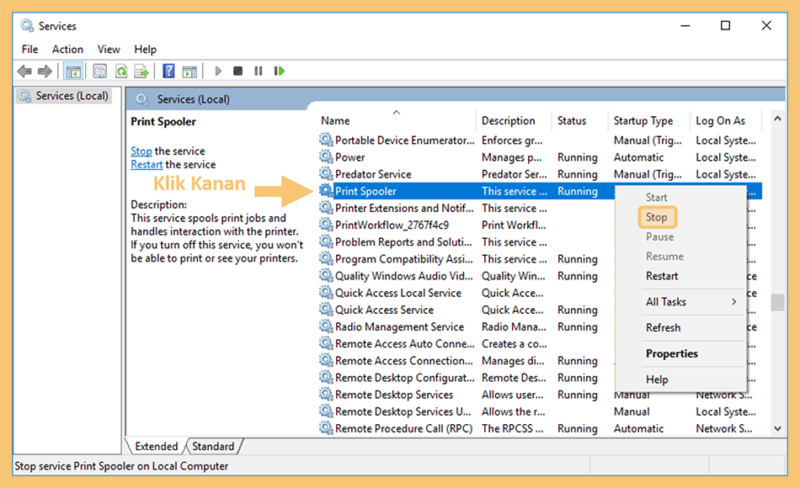Viewport: 800px width, 488px height.
Task: Choose Restart in the context menu
Action: [x=662, y=276]
